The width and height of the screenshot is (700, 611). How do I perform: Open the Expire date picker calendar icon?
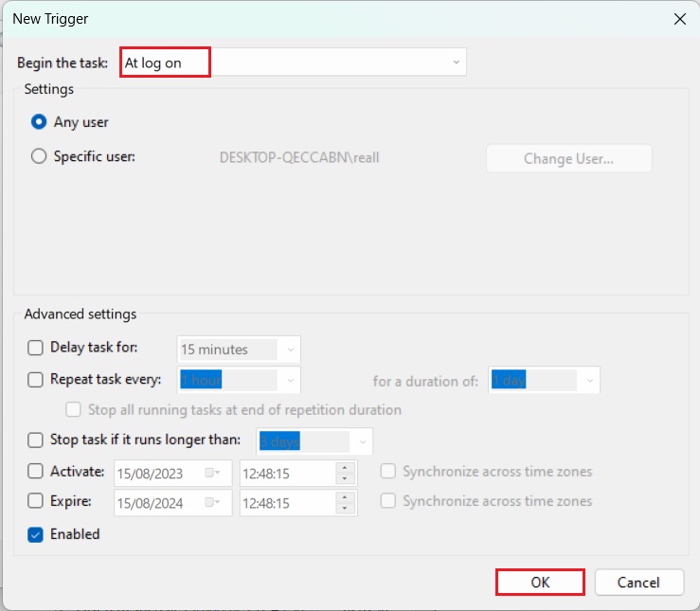click(212, 503)
